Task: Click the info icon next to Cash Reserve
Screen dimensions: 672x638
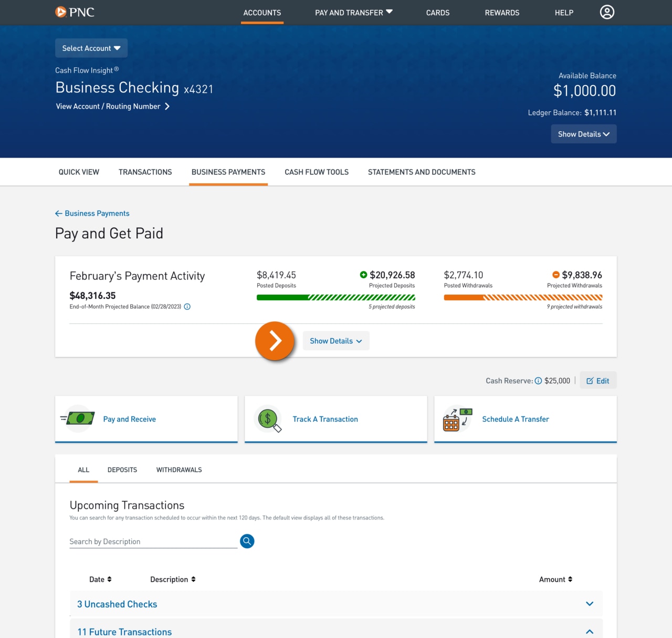Action: click(539, 380)
